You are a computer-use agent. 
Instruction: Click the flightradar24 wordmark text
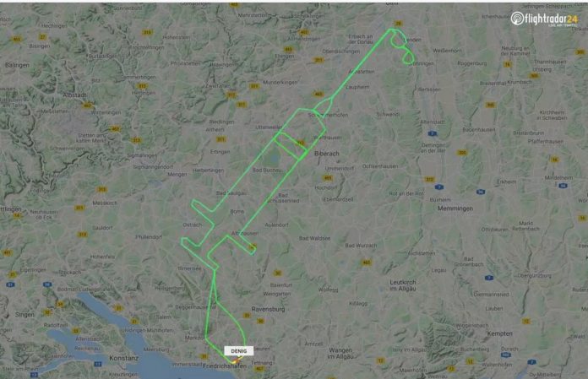pos(552,19)
